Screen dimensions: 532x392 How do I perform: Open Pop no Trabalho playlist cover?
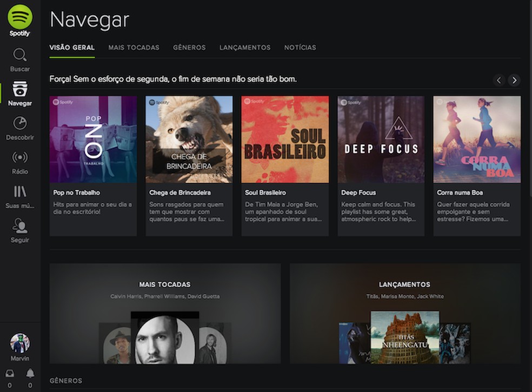point(94,139)
